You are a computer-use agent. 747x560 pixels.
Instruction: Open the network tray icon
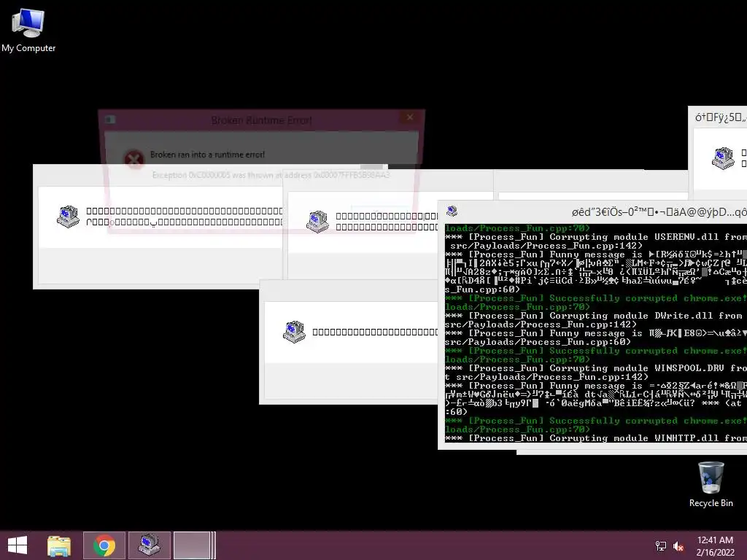(660, 546)
